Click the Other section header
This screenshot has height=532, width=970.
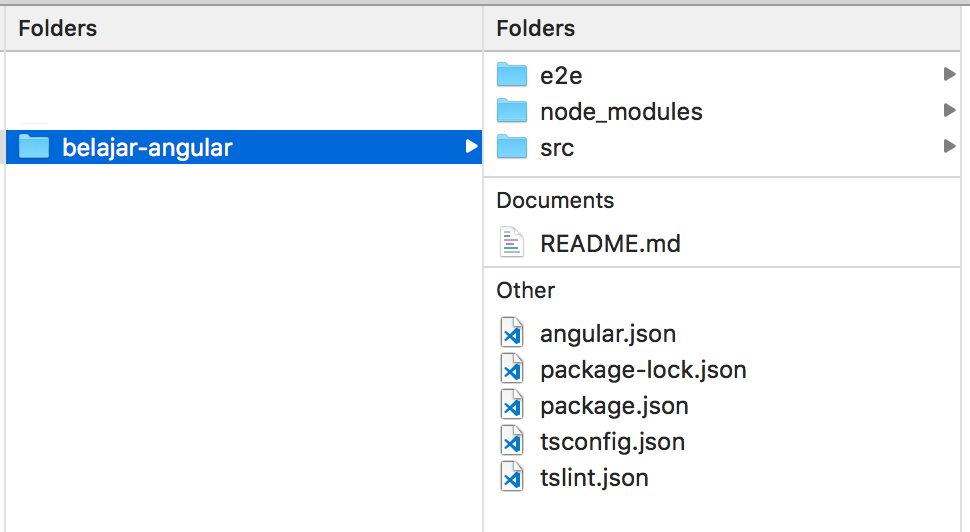click(x=525, y=290)
